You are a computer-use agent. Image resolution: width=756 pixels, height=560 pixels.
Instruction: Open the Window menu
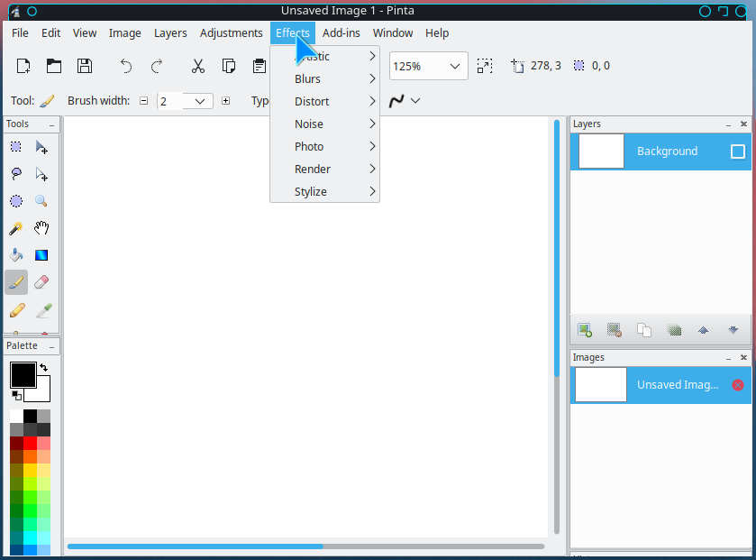click(393, 32)
